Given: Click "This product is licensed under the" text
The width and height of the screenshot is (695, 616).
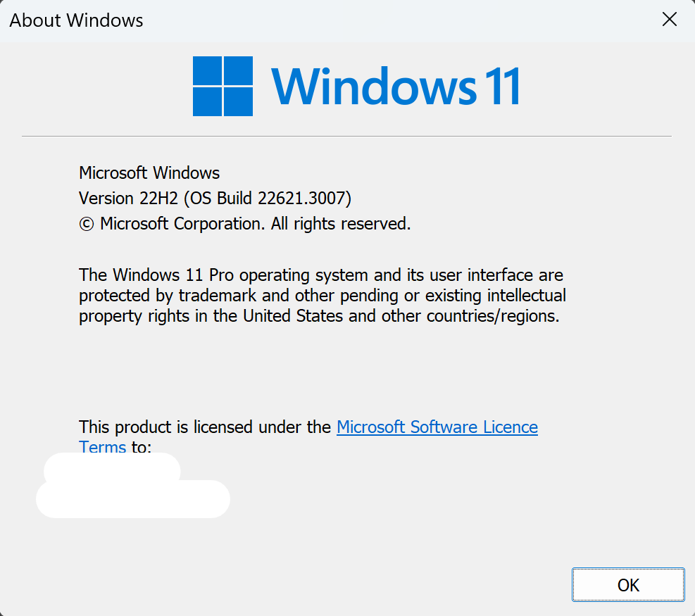Looking at the screenshot, I should pyautogui.click(x=205, y=427).
